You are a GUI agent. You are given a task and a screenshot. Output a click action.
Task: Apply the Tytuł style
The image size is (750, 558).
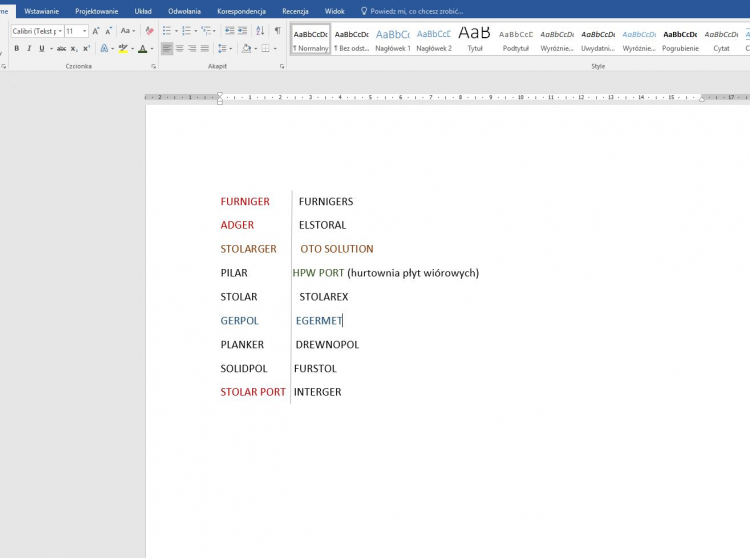click(474, 38)
